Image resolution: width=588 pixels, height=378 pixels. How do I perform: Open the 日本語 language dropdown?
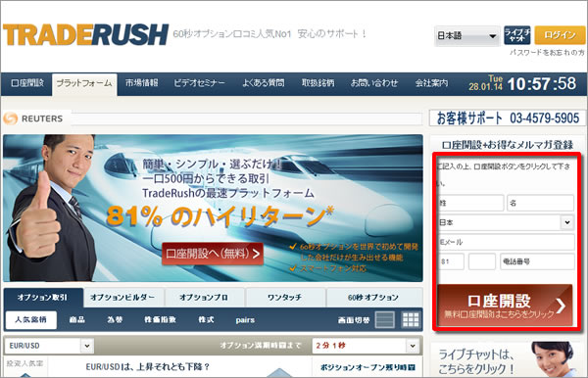(466, 36)
